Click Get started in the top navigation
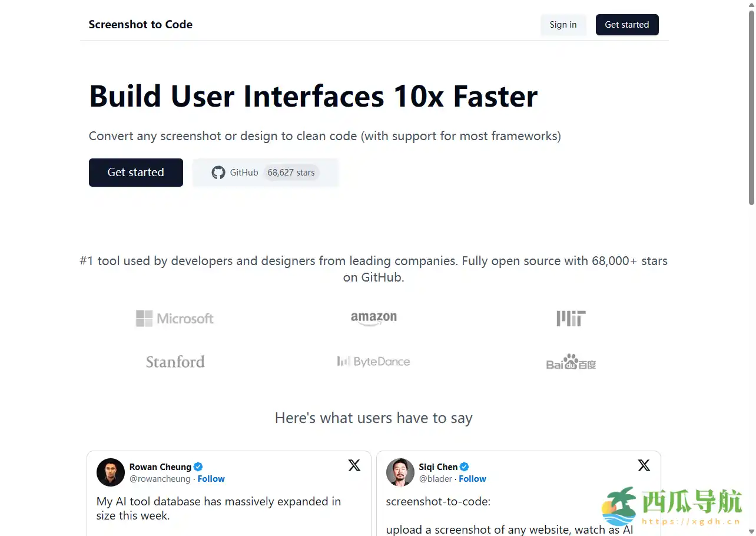 [x=626, y=25]
